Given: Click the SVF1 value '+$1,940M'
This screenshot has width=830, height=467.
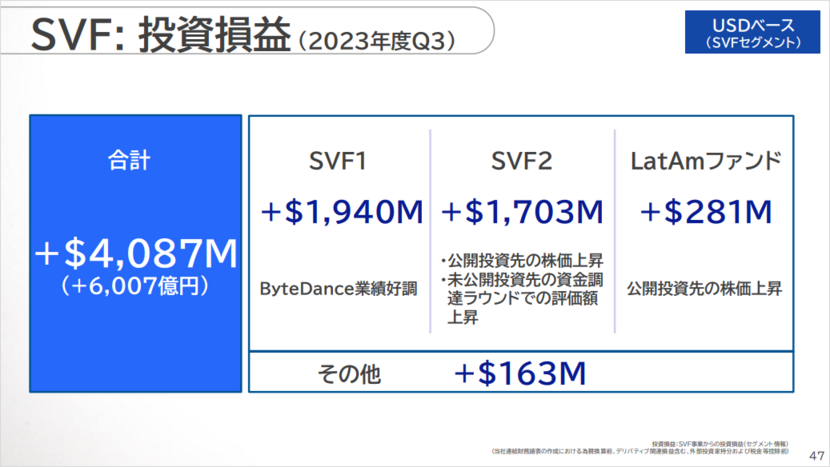Looking at the screenshot, I should [x=341, y=212].
